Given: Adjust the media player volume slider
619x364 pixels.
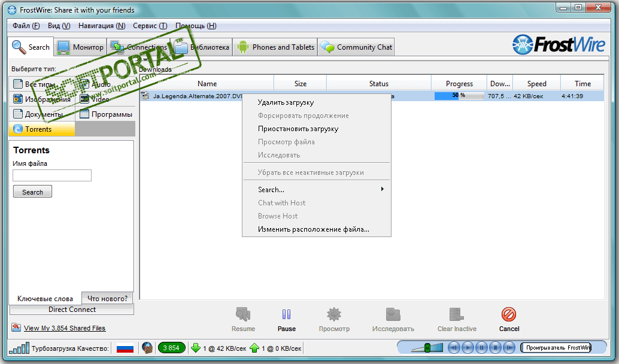Looking at the screenshot, I should [x=427, y=347].
